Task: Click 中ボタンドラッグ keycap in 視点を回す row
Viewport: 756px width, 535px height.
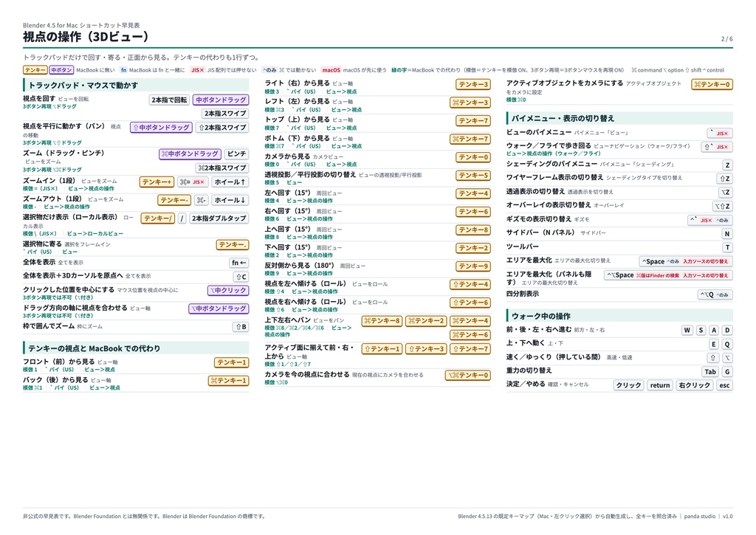Action: (221, 100)
